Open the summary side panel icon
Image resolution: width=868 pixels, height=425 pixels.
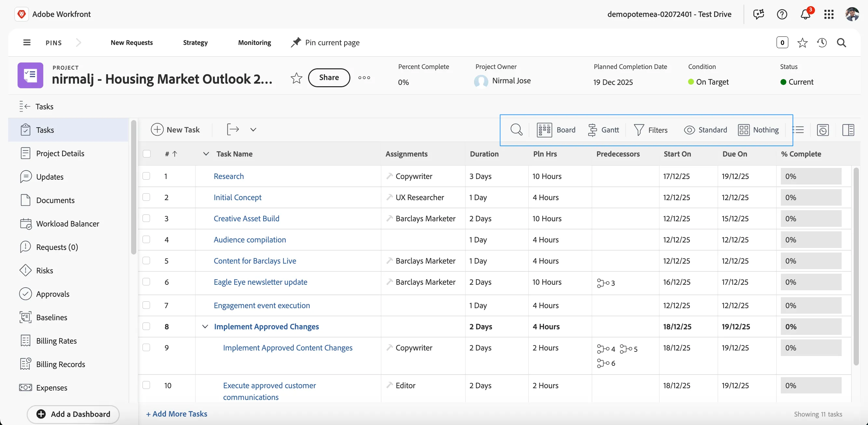848,130
